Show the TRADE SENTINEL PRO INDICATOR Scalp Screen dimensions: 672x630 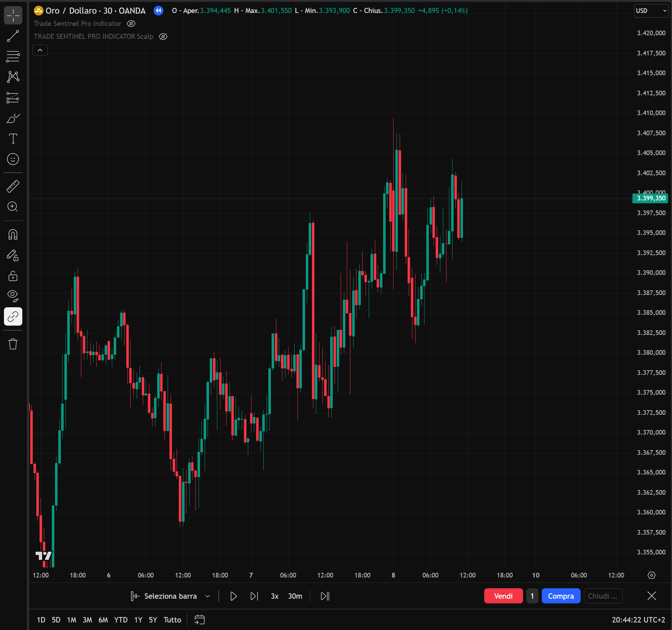click(x=163, y=37)
